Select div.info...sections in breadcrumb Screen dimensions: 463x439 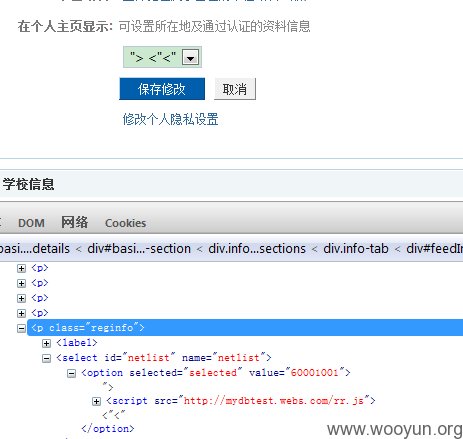[x=257, y=249]
